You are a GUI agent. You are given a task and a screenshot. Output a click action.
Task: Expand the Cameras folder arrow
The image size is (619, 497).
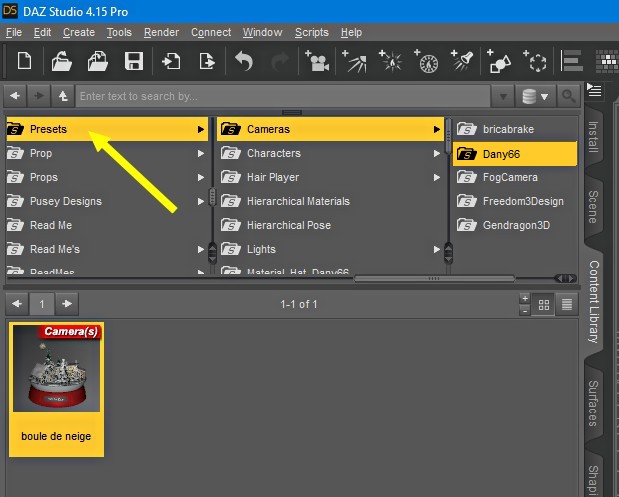[x=437, y=129]
